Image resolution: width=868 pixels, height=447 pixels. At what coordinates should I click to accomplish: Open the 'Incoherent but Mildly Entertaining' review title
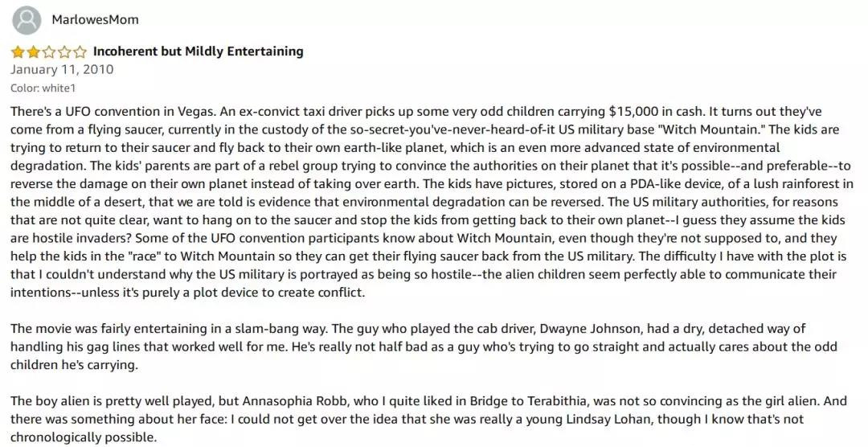pos(198,51)
